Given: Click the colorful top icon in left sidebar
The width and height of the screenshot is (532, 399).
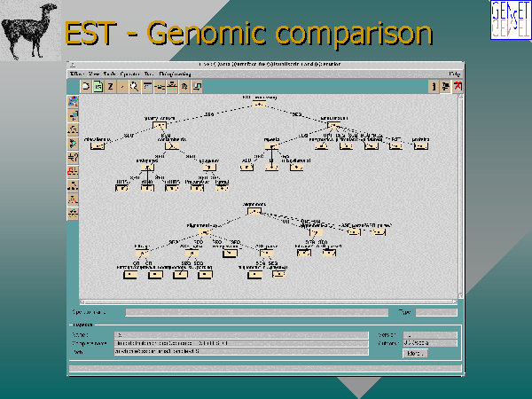Looking at the screenshot, I should pyautogui.click(x=73, y=101).
